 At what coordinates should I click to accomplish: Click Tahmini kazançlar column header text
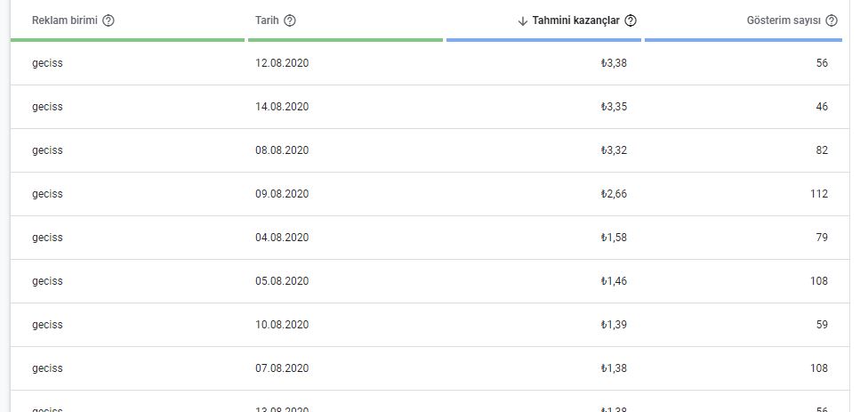coord(575,20)
